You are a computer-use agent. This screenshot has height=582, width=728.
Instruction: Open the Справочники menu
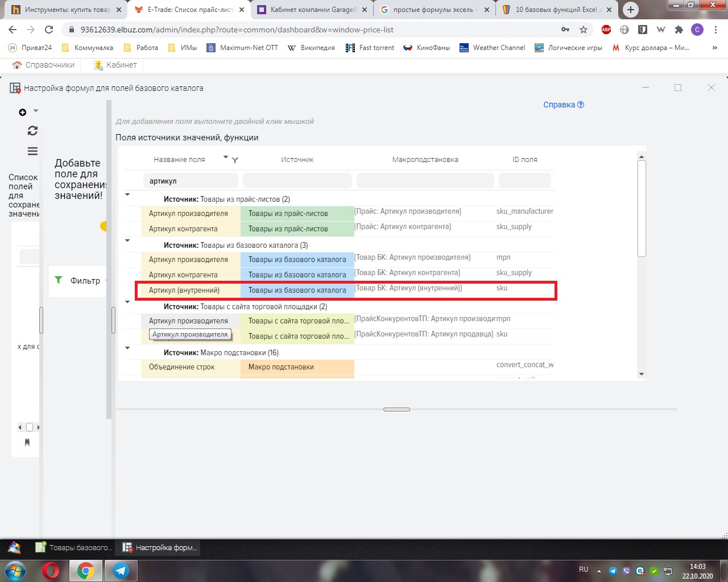[x=44, y=65]
